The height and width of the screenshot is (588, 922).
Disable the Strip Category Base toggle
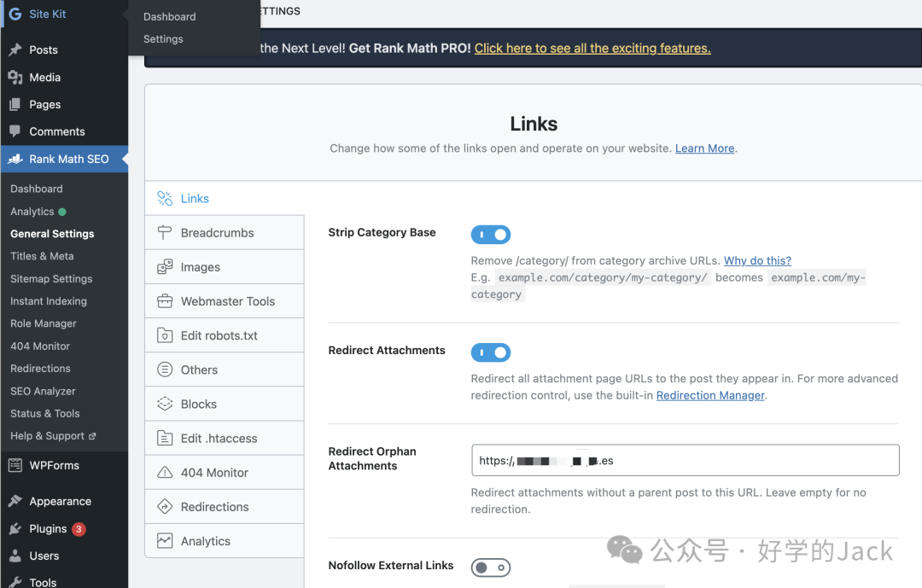(490, 235)
